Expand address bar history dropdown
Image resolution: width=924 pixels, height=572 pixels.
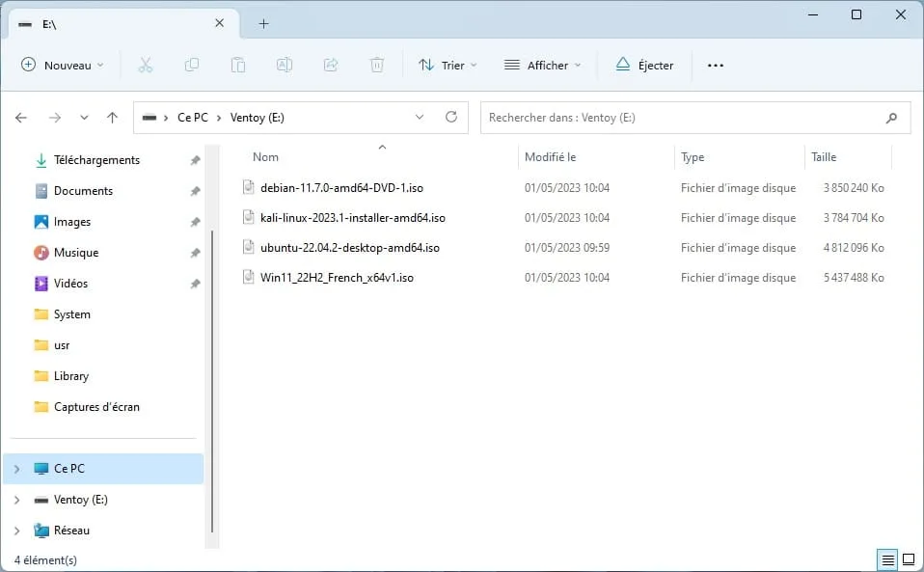click(x=420, y=118)
